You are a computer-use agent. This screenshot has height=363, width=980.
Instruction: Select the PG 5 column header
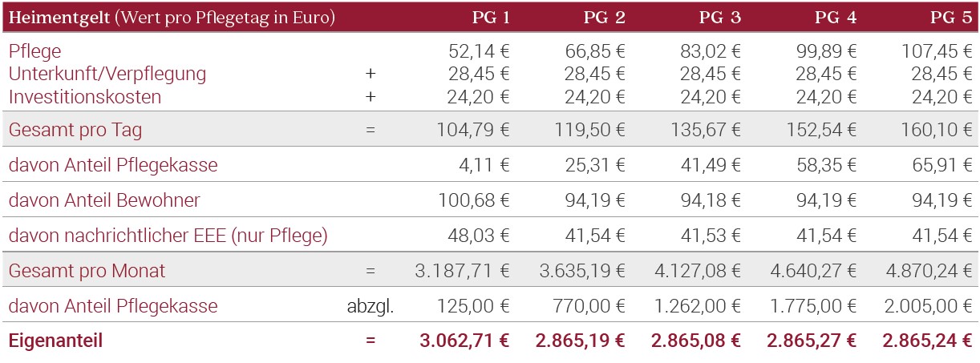click(953, 18)
